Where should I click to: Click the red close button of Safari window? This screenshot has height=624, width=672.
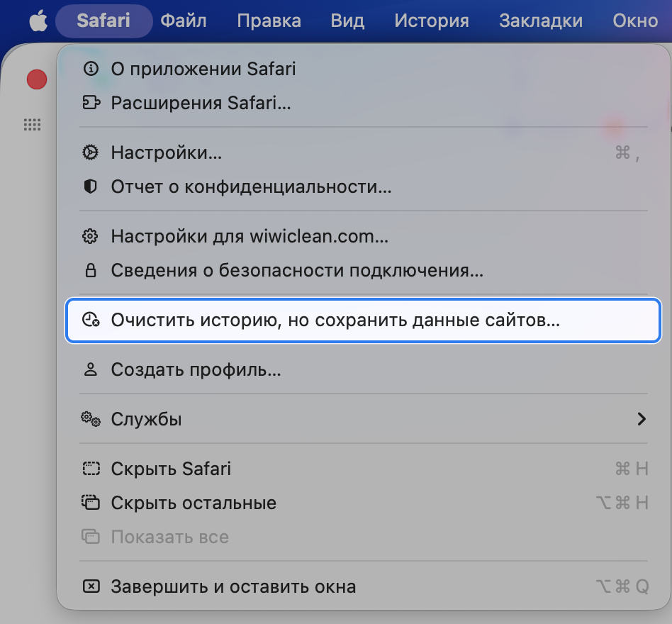coord(37,79)
